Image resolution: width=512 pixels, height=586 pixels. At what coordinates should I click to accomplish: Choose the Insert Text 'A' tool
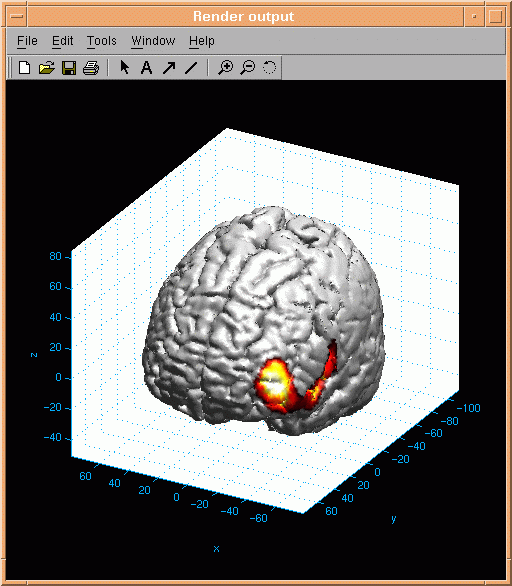146,68
